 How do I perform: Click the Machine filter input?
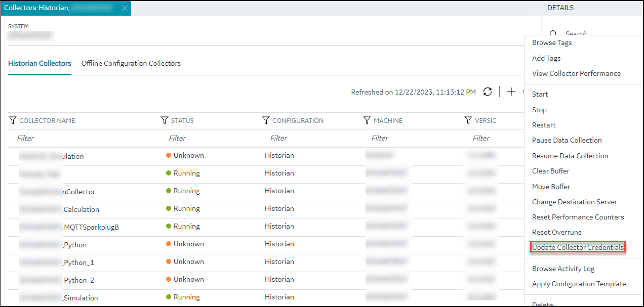click(413, 138)
